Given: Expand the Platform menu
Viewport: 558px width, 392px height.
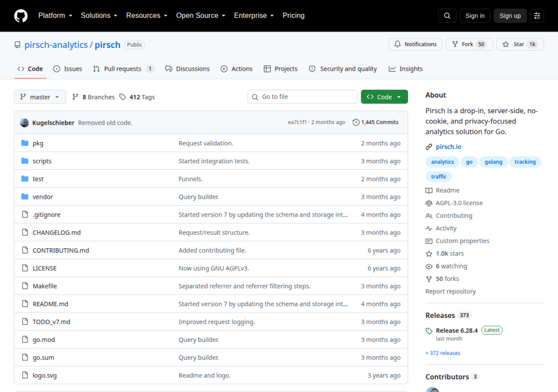Looking at the screenshot, I should pos(55,16).
